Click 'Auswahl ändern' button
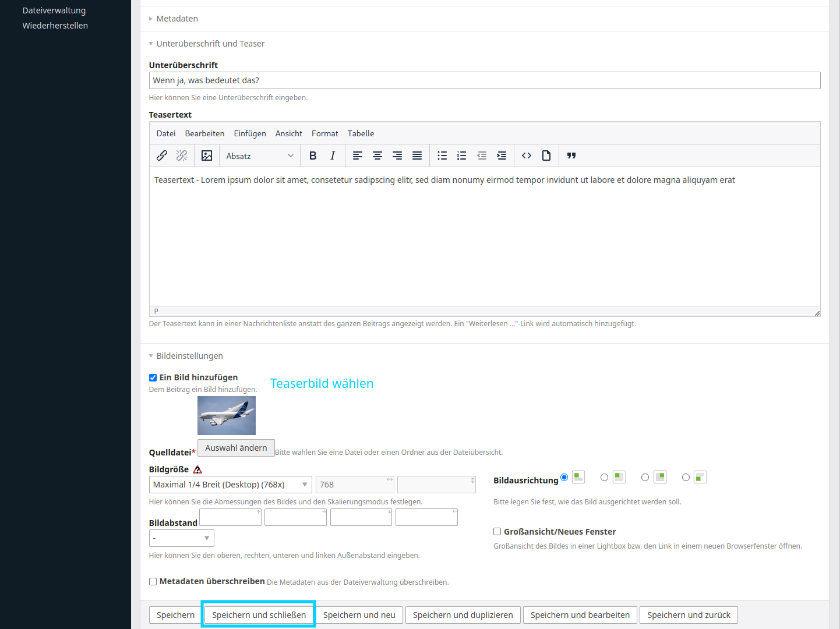This screenshot has width=840, height=629. (236, 448)
